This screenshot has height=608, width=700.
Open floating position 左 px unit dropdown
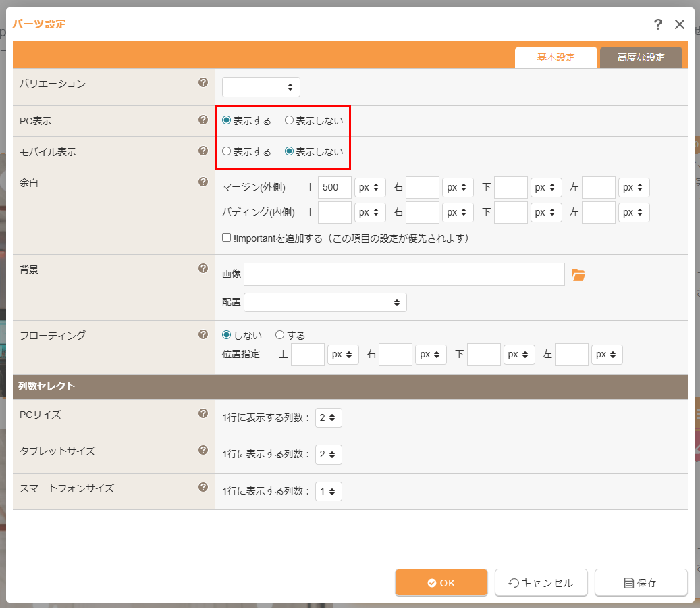607,354
